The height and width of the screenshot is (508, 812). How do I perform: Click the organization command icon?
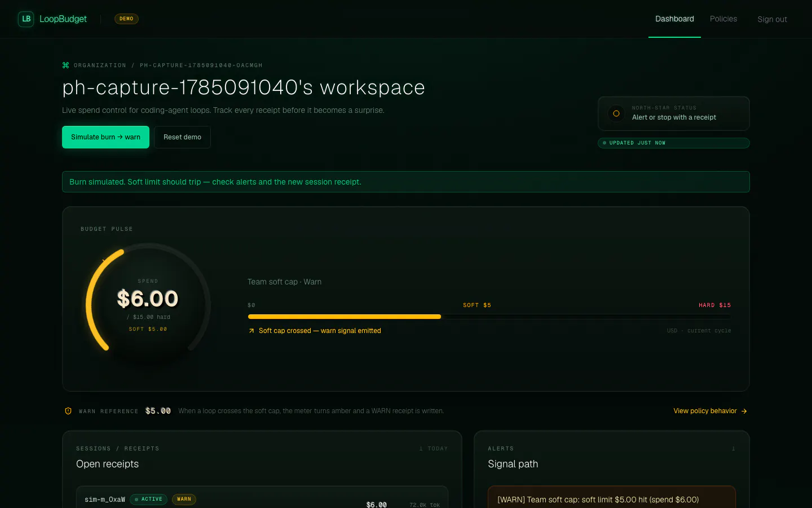click(65, 65)
